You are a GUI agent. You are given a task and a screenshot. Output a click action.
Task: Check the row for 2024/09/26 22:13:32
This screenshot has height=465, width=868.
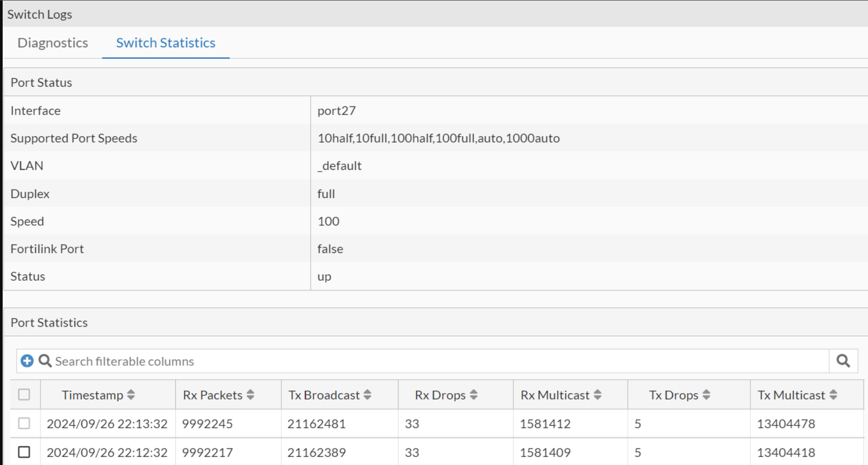tap(24, 423)
